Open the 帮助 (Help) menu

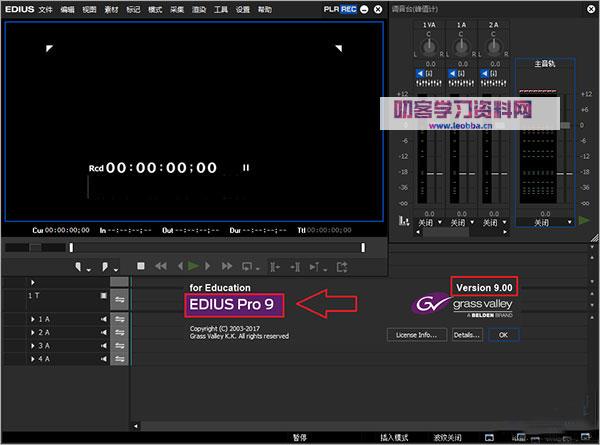point(265,10)
